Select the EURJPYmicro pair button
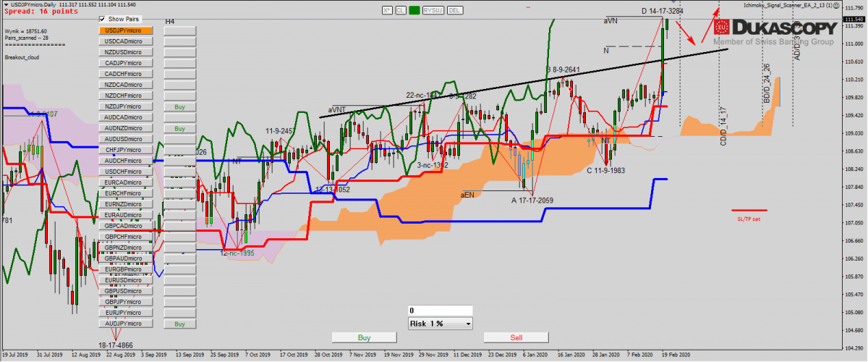The image size is (868, 362). [x=125, y=313]
